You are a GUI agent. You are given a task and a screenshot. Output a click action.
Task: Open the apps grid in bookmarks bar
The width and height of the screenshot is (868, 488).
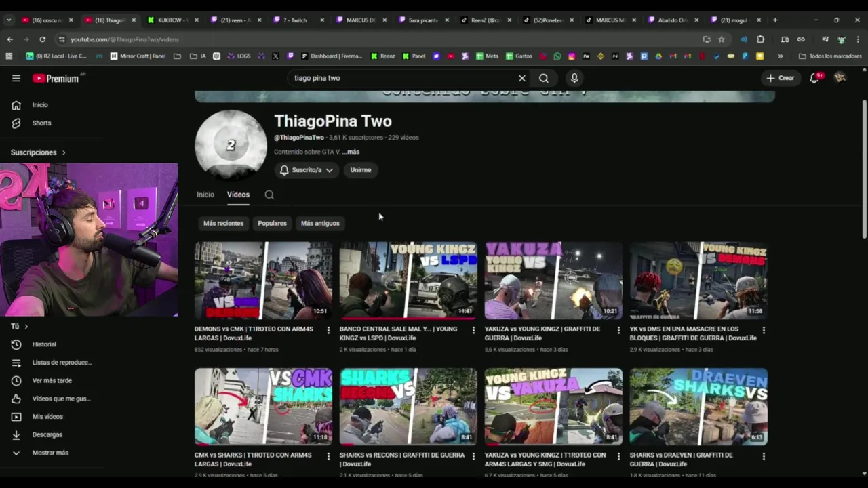(x=9, y=56)
